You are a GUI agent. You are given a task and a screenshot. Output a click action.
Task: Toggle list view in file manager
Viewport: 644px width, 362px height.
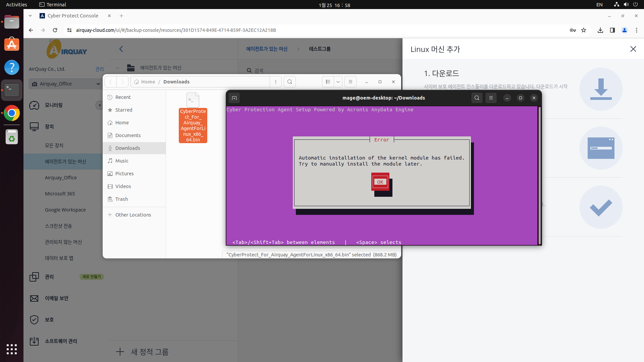click(328, 82)
